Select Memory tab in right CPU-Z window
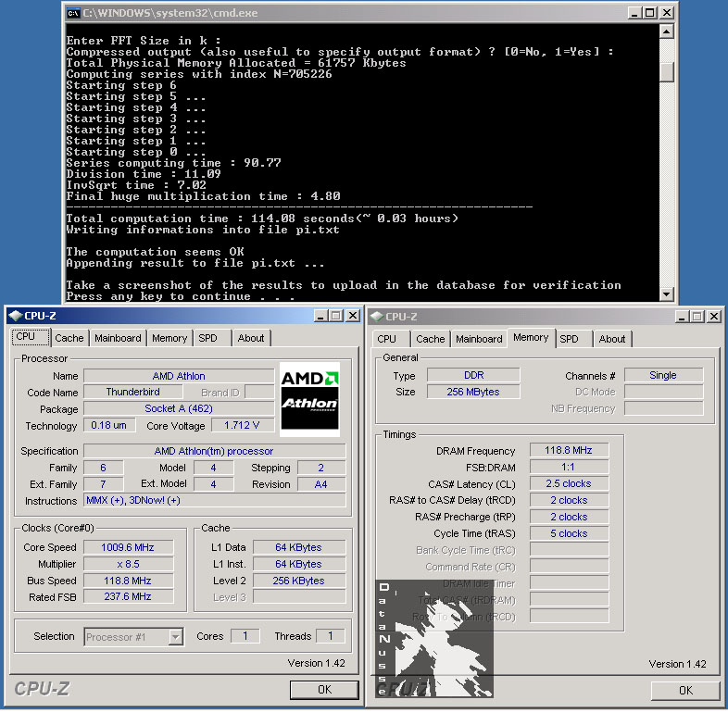728x725 pixels. click(531, 337)
